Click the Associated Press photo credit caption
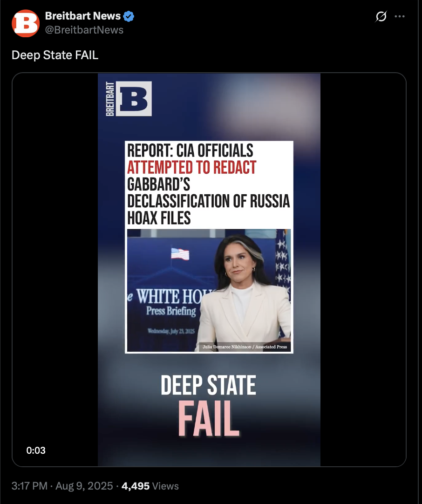Image resolution: width=422 pixels, height=504 pixels. click(x=245, y=347)
